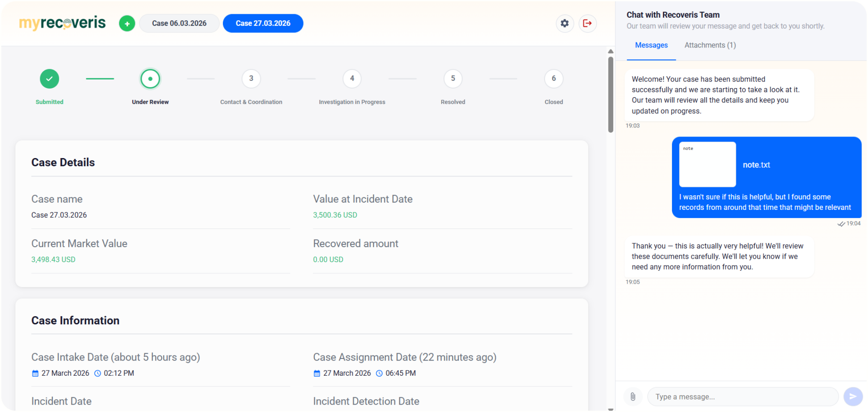
Task: Click the red logout icon
Action: 587,23
